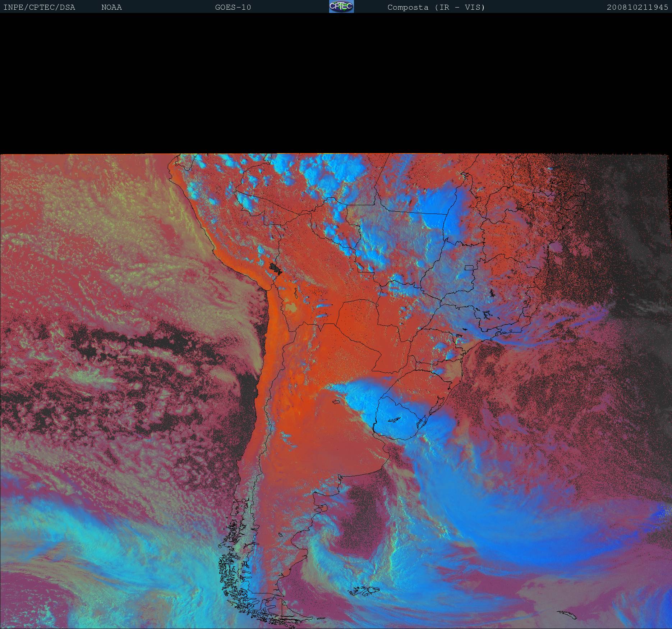Click the INPE/CPTEC/DSA header label
The height and width of the screenshot is (629, 672).
(x=39, y=7)
